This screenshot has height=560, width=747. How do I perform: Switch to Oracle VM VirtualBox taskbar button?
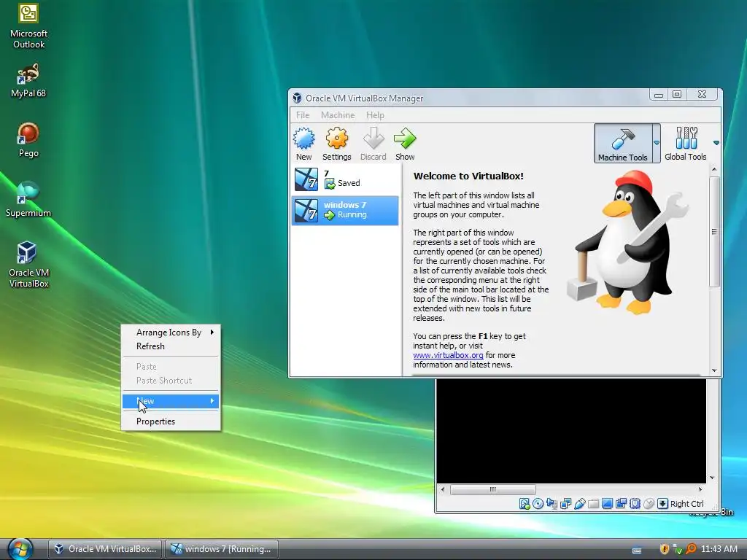(105, 549)
